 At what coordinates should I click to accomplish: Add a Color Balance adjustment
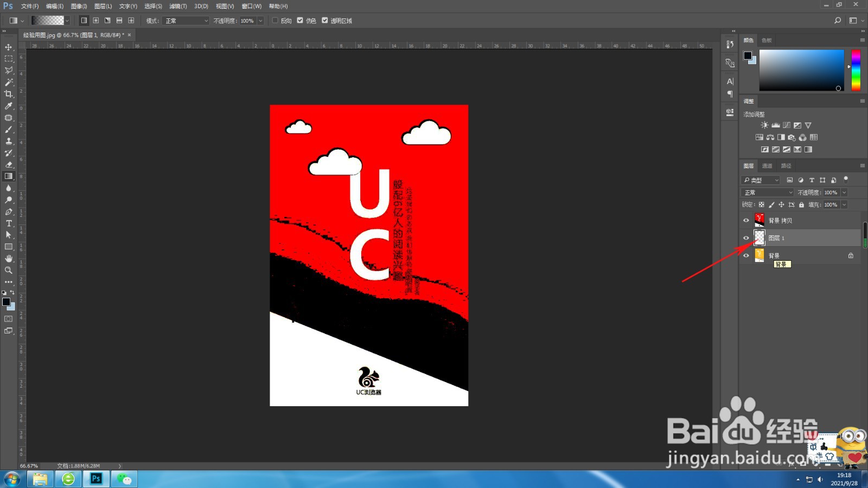pyautogui.click(x=770, y=138)
